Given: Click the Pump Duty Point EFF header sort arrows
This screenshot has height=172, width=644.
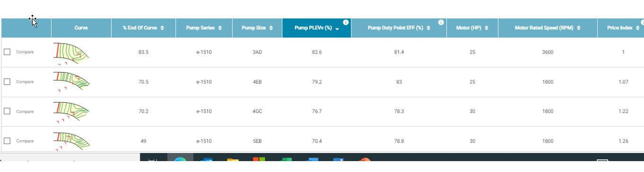Looking at the screenshot, I should [429, 28].
